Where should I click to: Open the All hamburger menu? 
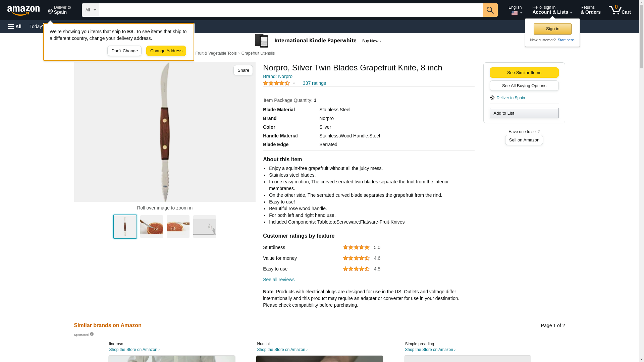point(15,26)
